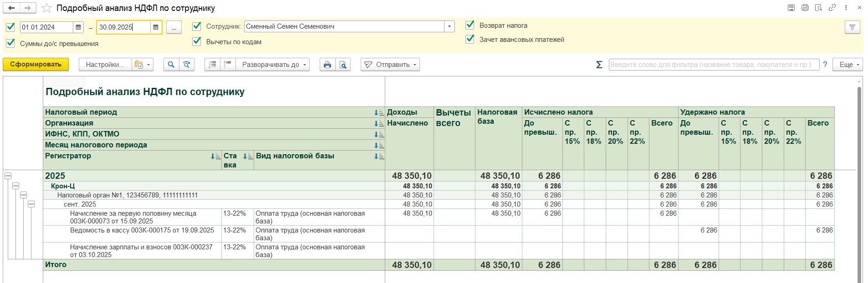Open calendar for start date 01.01.2024
This screenshot has width=868, height=283.
click(x=79, y=27)
